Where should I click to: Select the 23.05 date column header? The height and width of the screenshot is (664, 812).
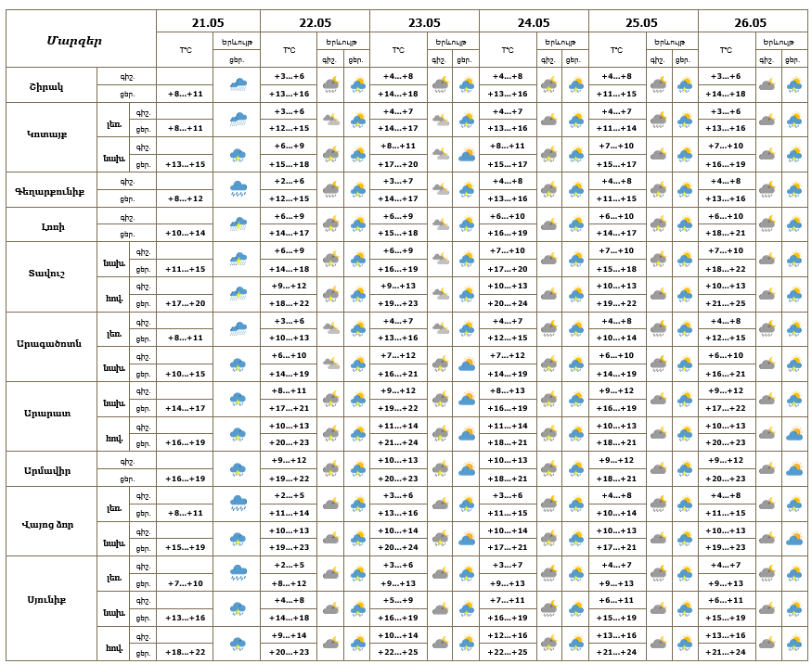pos(424,22)
